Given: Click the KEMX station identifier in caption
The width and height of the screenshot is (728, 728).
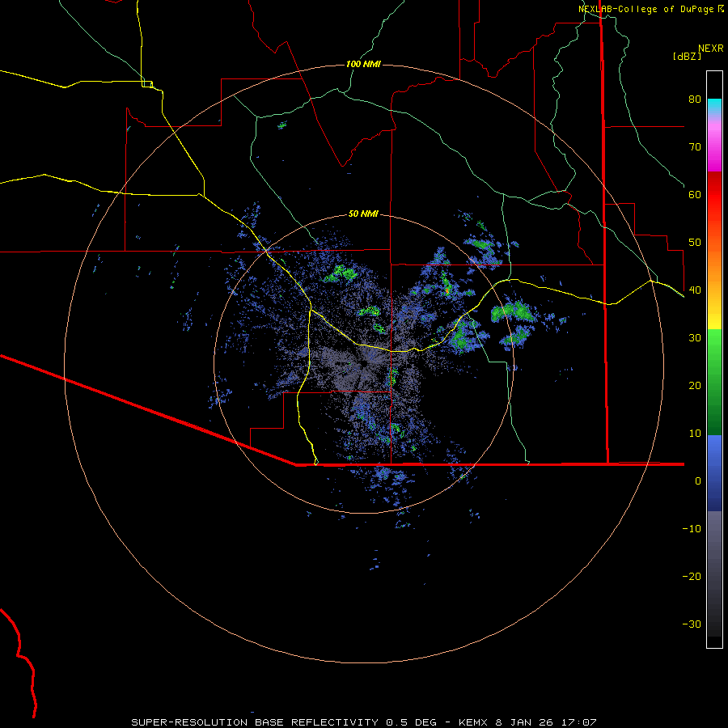Looking at the screenshot, I should tap(473, 722).
